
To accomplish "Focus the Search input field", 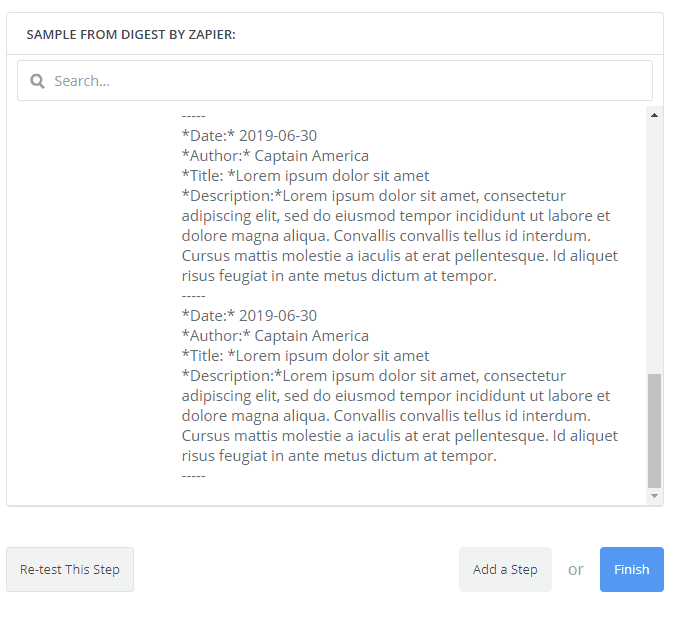I will point(340,81).
